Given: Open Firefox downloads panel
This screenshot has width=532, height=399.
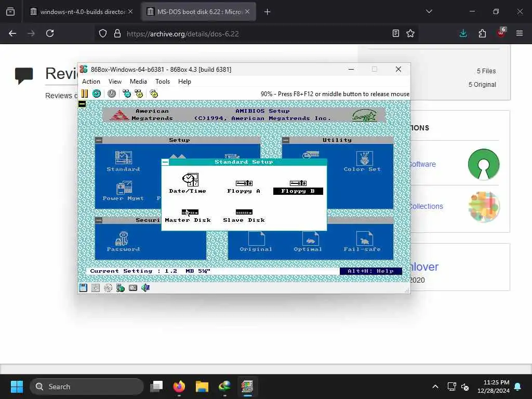Looking at the screenshot, I should point(463,33).
